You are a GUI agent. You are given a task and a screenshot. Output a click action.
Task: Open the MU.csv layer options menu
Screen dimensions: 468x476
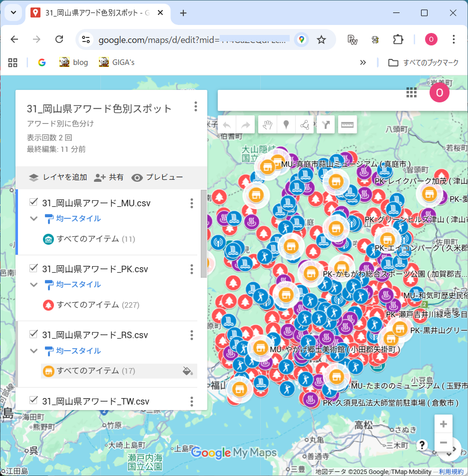coord(191,203)
